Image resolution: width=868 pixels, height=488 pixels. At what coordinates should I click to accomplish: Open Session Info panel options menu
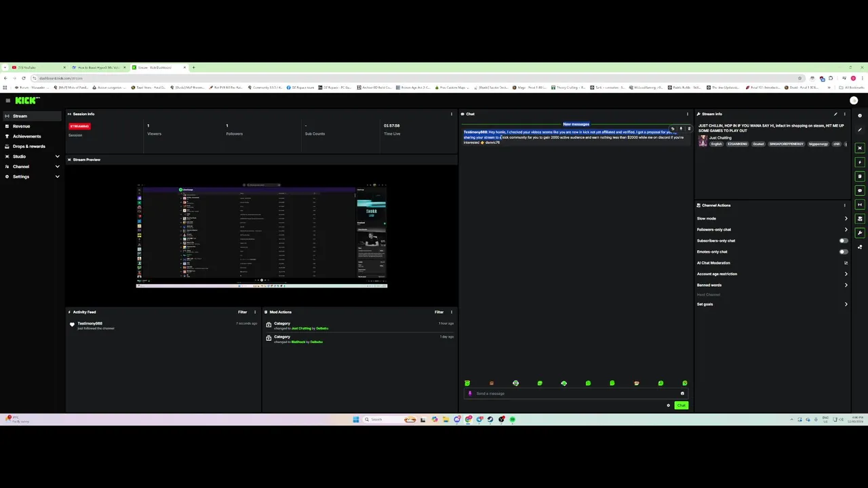pos(452,114)
